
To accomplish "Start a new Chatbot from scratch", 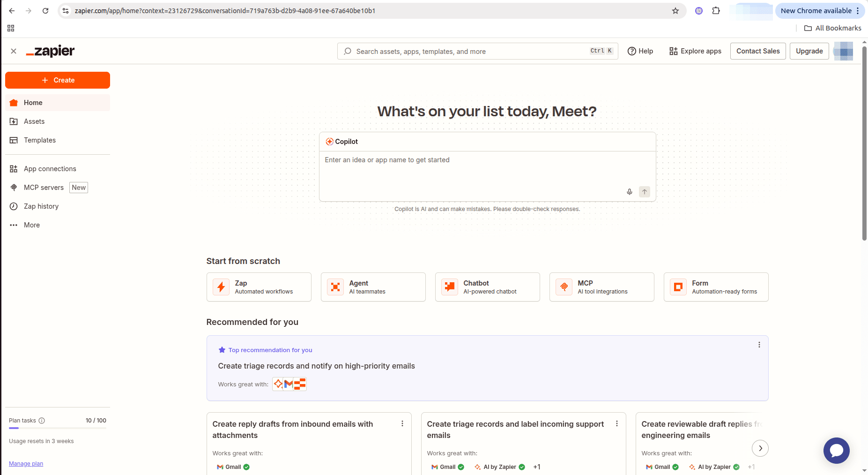I will (488, 287).
